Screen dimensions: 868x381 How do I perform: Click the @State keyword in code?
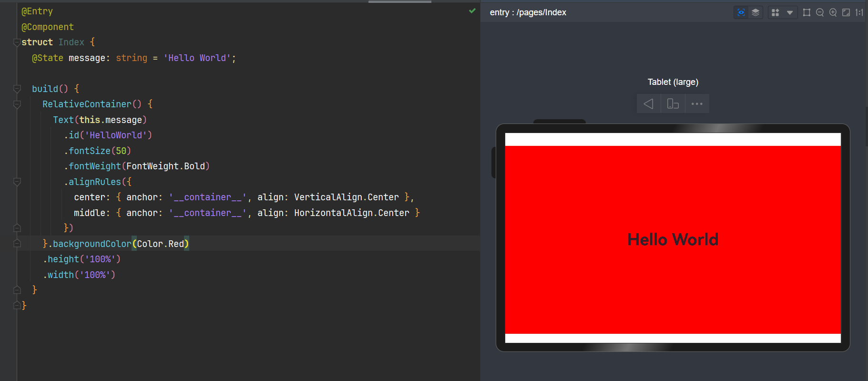tap(48, 58)
